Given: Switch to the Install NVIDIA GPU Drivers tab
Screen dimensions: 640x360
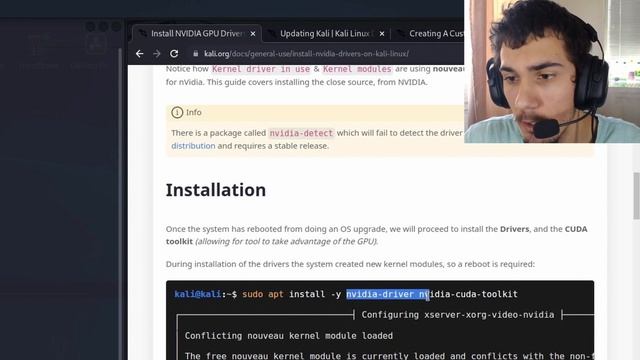Looking at the screenshot, I should (197, 33).
